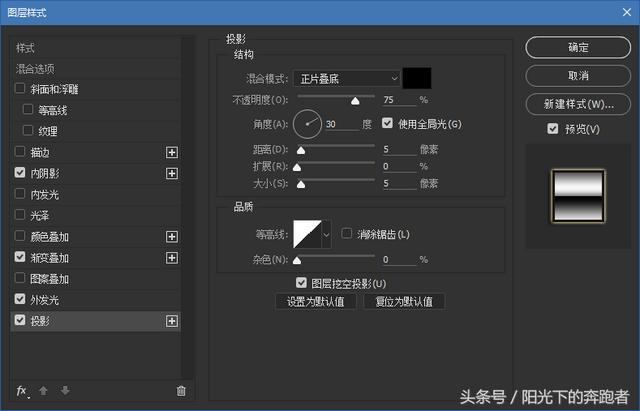Viewport: 640px width, 411px height.
Task: Click the 杂色 value field
Action: pos(399,260)
